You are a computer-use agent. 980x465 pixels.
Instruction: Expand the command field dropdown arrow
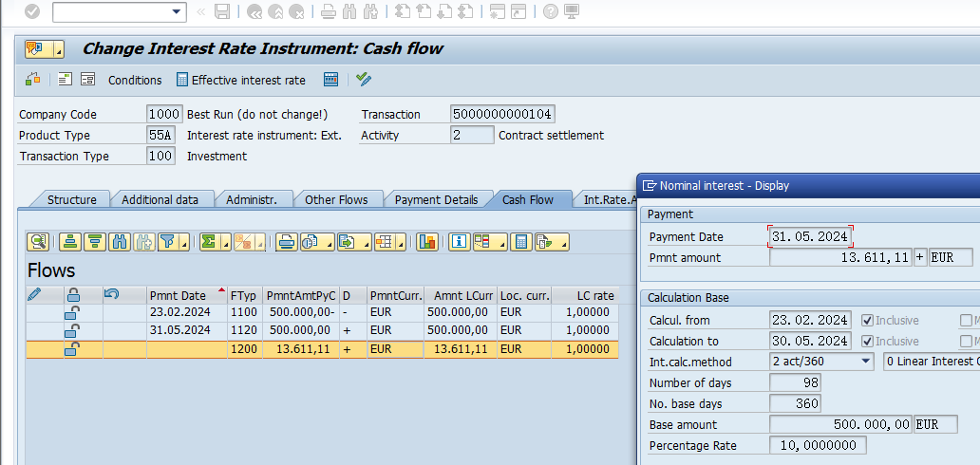click(177, 12)
